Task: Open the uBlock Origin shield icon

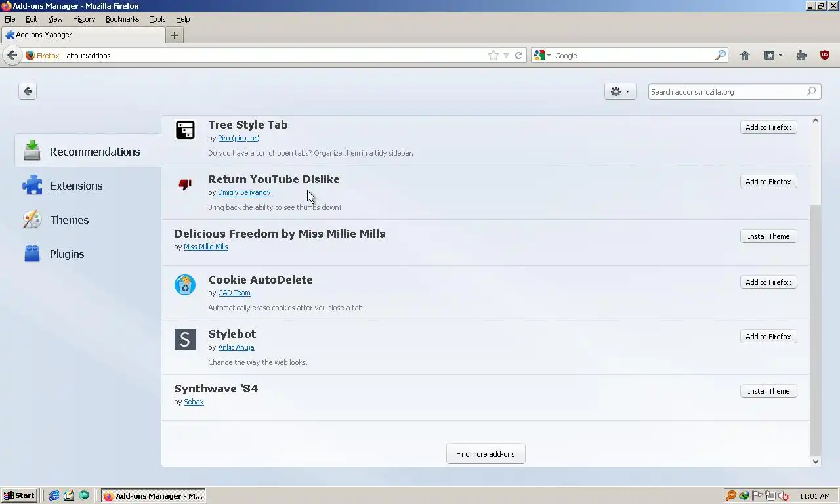Action: [825, 56]
